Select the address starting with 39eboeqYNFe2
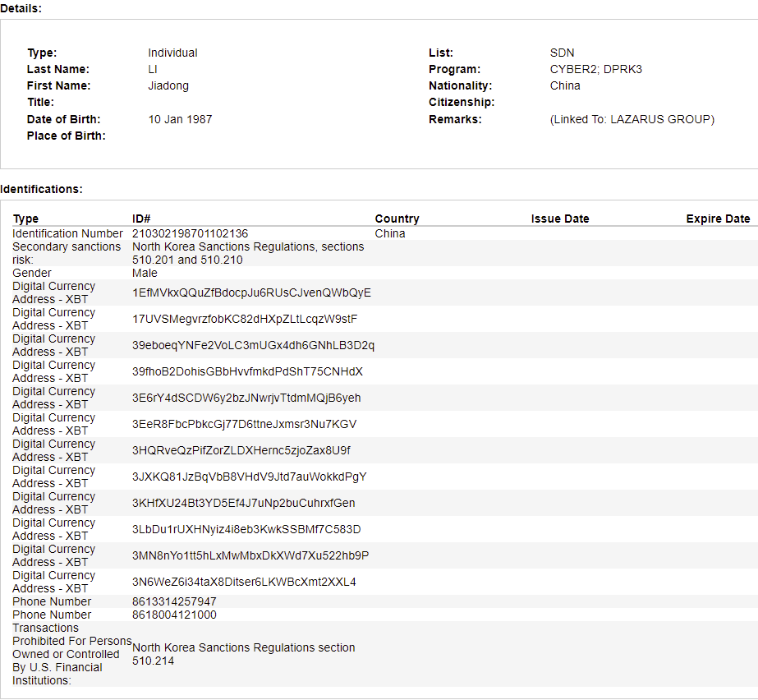Image resolution: width=758 pixels, height=700 pixels. (x=253, y=345)
